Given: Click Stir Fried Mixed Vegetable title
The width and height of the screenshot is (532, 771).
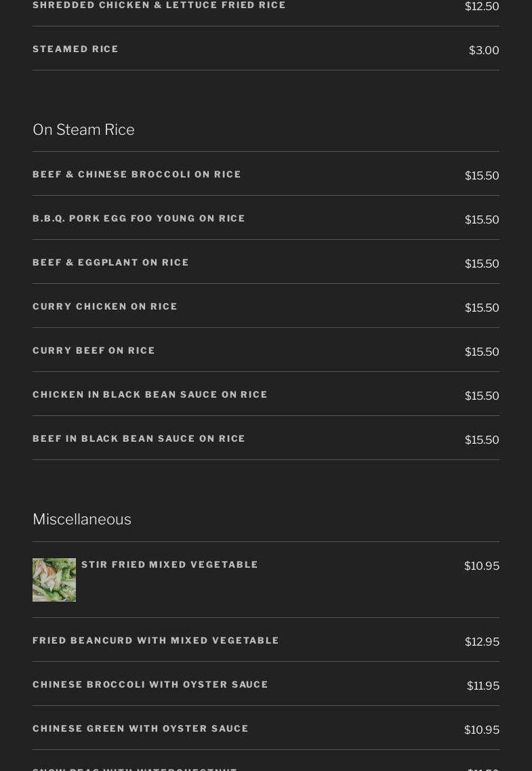Looking at the screenshot, I should (x=170, y=565).
